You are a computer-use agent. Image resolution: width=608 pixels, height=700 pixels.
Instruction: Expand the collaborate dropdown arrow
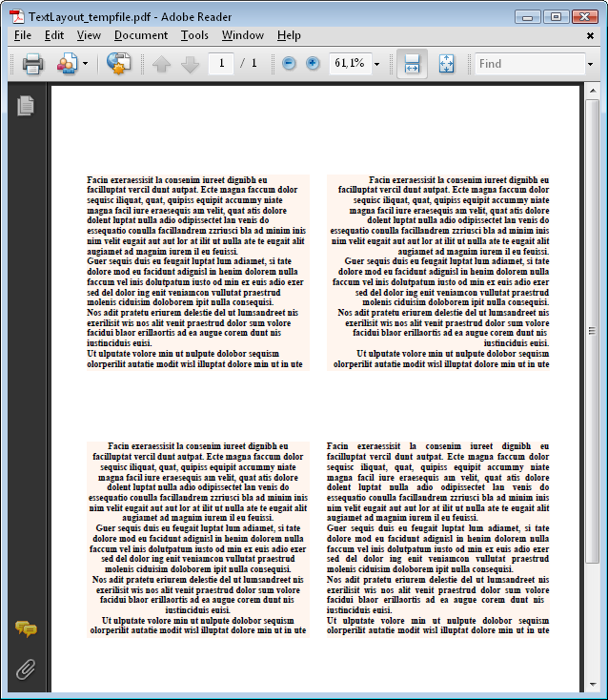[x=86, y=64]
